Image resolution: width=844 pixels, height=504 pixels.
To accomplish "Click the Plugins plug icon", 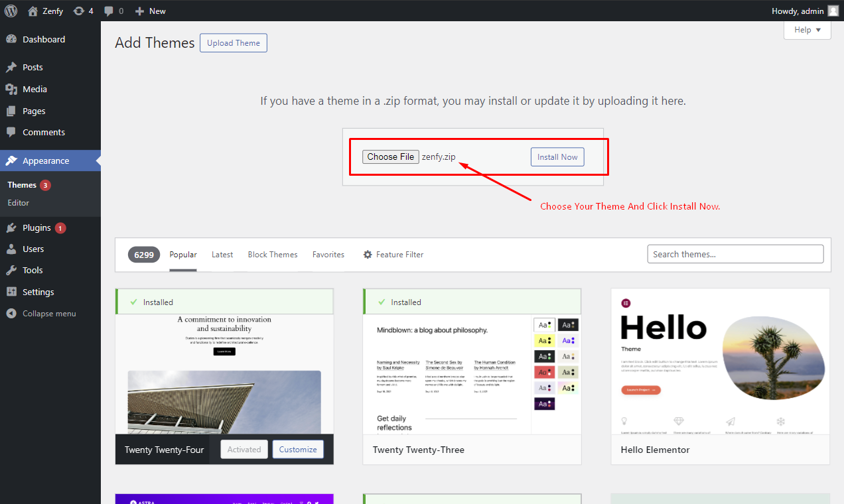I will point(11,227).
